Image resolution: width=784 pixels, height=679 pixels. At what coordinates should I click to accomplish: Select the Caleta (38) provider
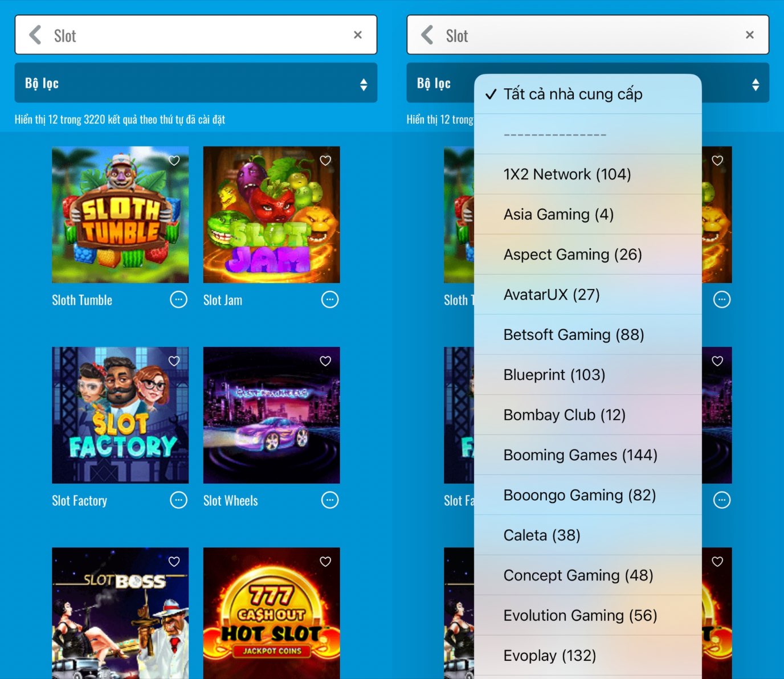[x=588, y=535]
